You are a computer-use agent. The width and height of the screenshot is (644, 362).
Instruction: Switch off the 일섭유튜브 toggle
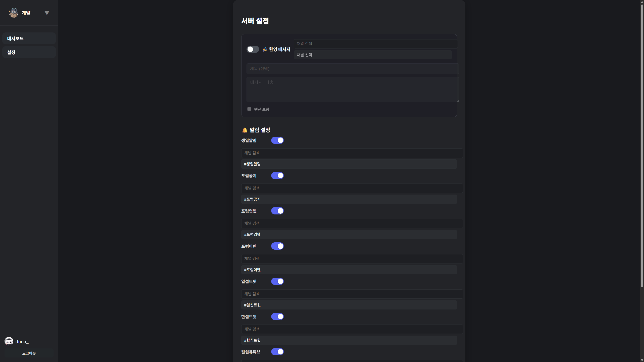click(x=277, y=352)
